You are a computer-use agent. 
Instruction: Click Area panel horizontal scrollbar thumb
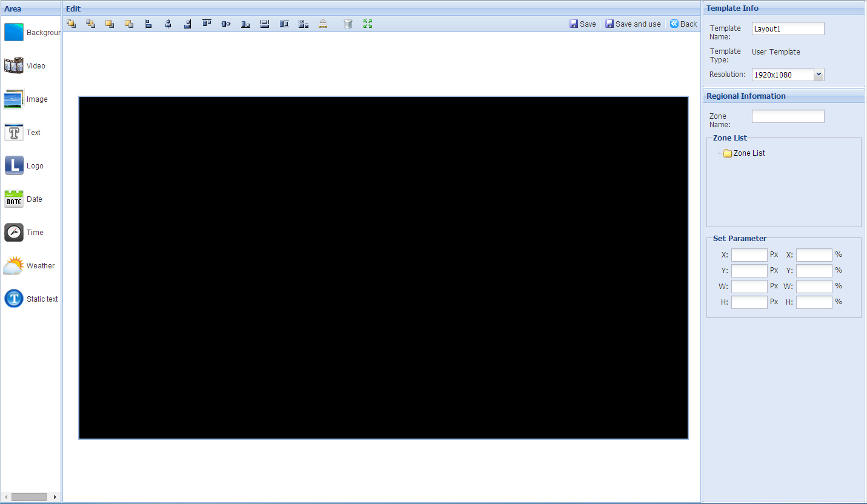tap(29, 497)
